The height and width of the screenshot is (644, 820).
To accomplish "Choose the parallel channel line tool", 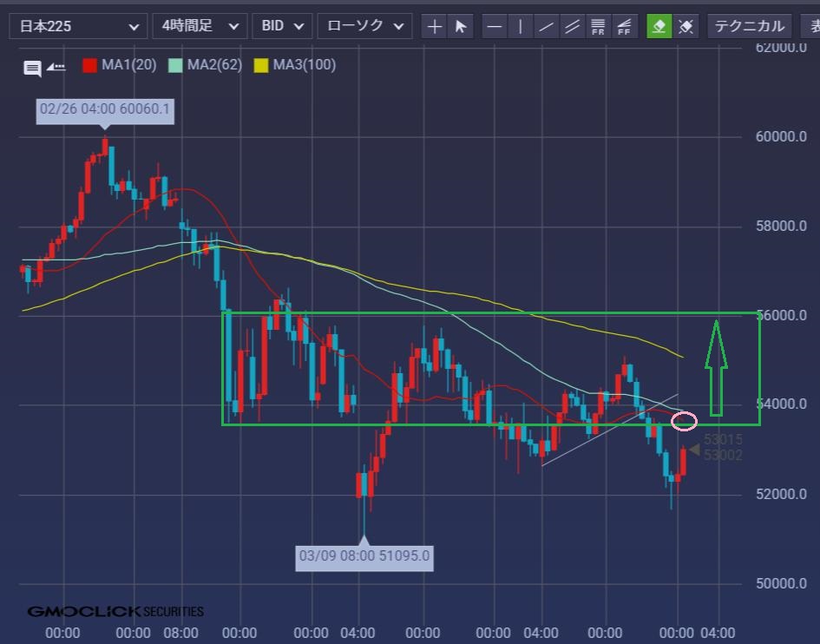I will point(572,26).
